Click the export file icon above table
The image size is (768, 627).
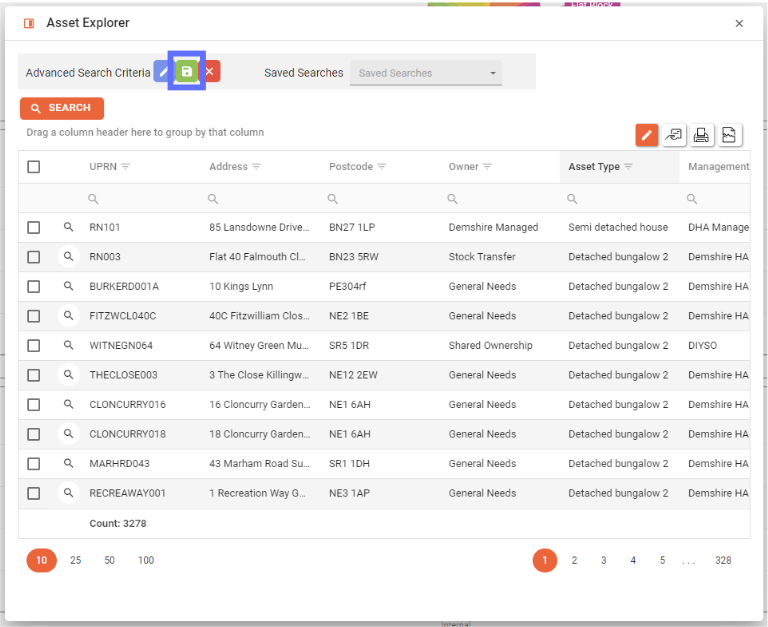pyautogui.click(x=730, y=135)
